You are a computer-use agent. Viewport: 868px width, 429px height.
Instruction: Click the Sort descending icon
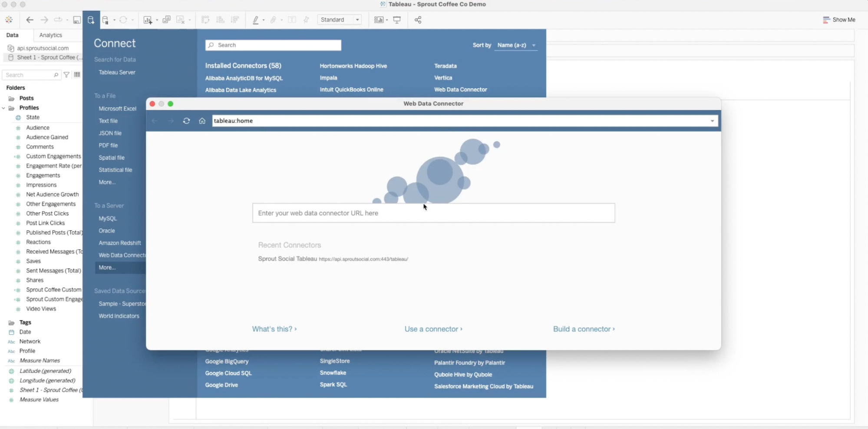(235, 20)
